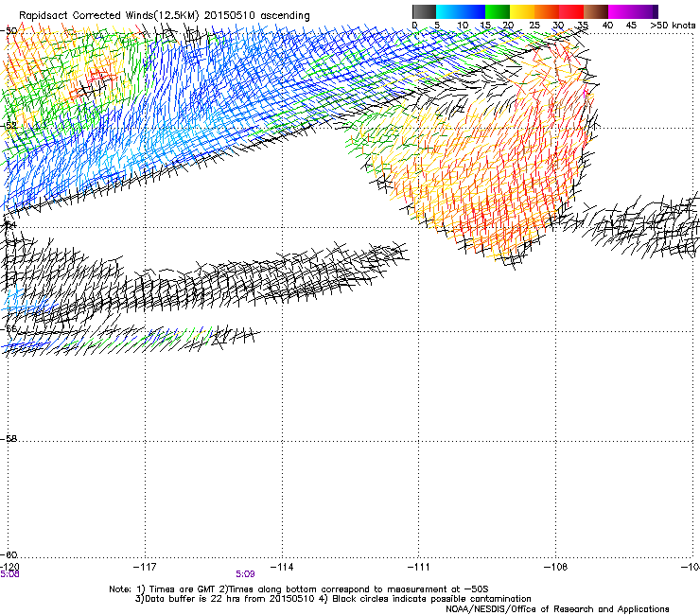Viewport: 700px width, 615px height.
Task: Click the purple time stamp '5:09'
Action: 245,574
